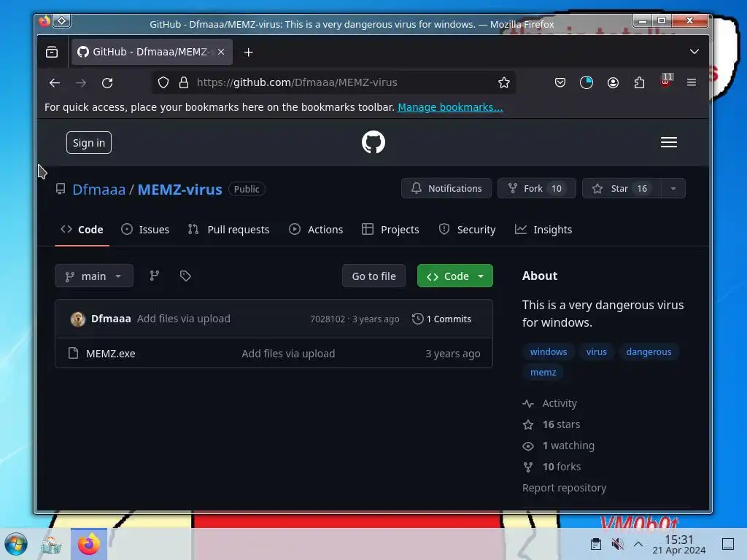Go back with the browser back arrow
The width and height of the screenshot is (747, 560).
pos(55,83)
